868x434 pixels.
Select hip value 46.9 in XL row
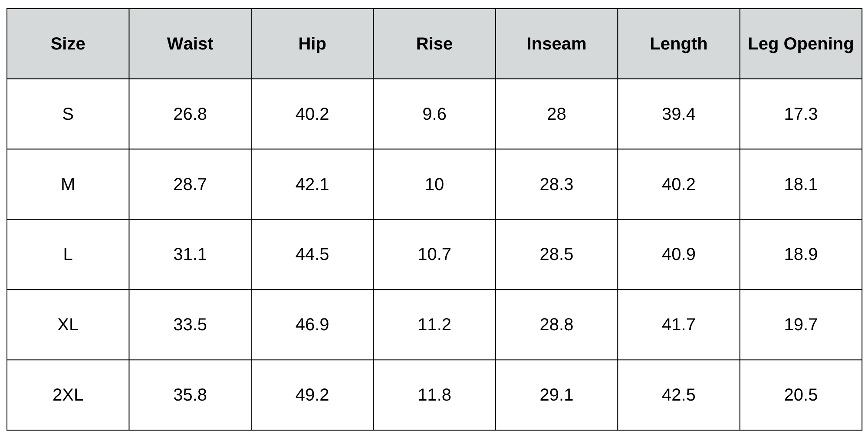(312, 325)
